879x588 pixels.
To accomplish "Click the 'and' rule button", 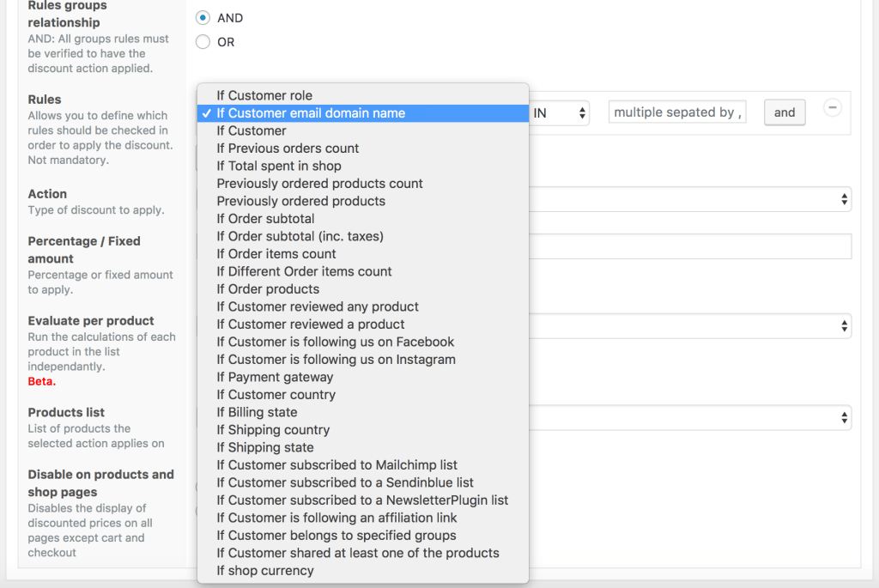I will tap(785, 112).
